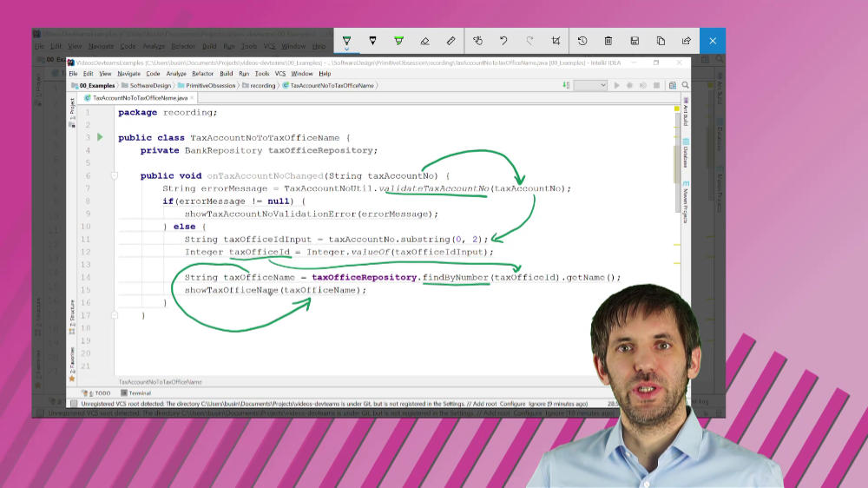Select the crop tool in the annotation toolbar
Screen dimensions: 868x488
[556, 41]
